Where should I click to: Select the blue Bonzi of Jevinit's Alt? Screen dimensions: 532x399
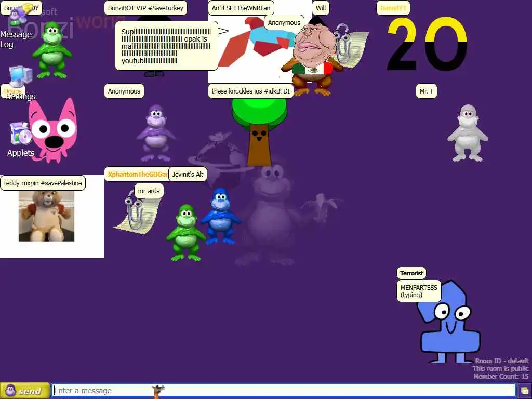[x=220, y=217]
